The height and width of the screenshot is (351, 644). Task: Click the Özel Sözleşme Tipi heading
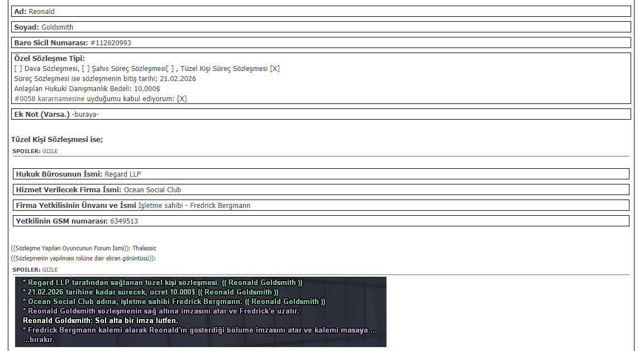coord(49,58)
